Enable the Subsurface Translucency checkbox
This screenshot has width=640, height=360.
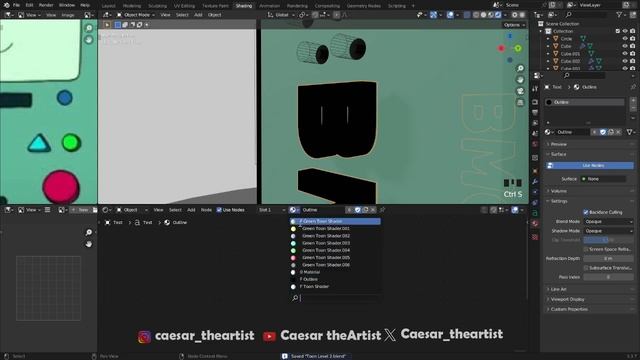click(x=586, y=268)
